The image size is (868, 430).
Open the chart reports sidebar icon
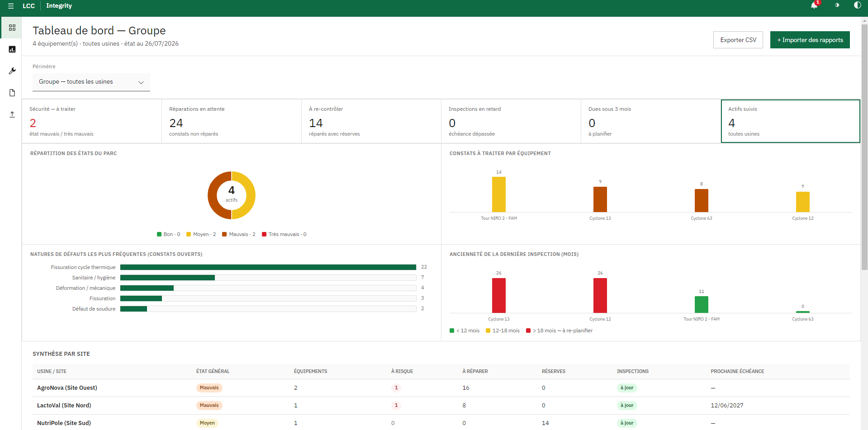click(12, 49)
